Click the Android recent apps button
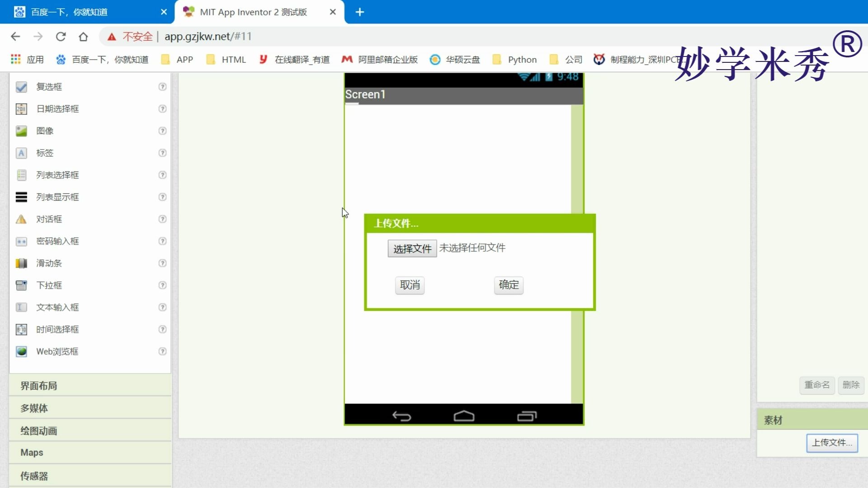Image resolution: width=868 pixels, height=488 pixels. (527, 416)
